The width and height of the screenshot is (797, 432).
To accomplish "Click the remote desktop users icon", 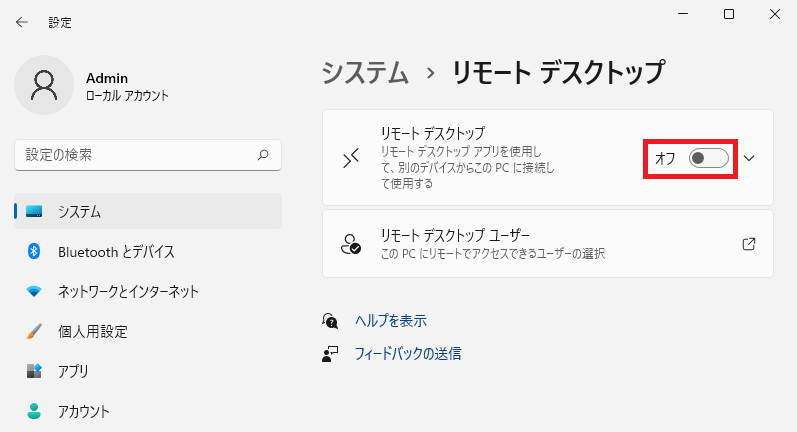I will click(x=351, y=244).
